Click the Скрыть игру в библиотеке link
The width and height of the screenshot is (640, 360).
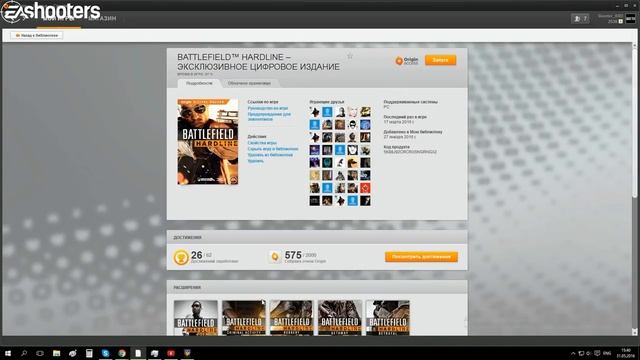(273, 149)
